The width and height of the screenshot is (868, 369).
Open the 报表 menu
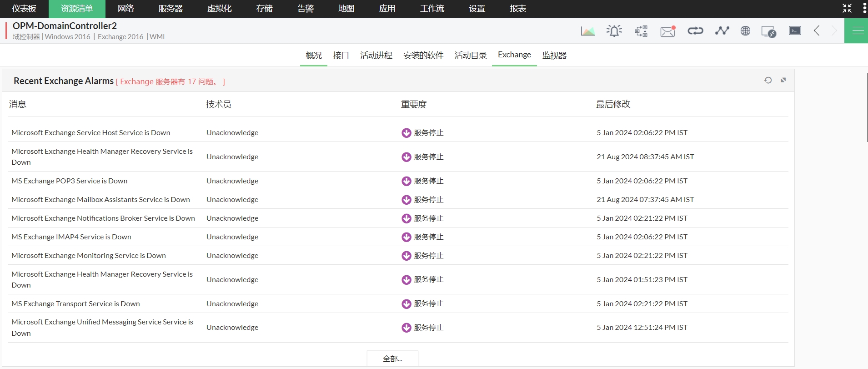(x=518, y=9)
